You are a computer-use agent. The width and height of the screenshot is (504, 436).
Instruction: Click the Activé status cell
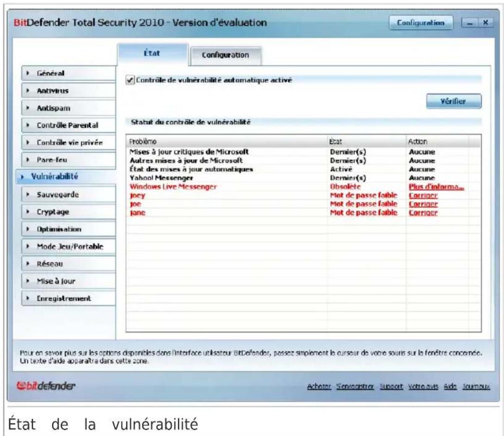click(341, 169)
